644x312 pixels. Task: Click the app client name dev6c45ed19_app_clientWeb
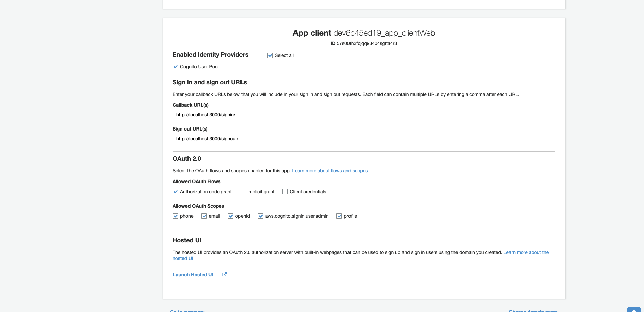384,33
